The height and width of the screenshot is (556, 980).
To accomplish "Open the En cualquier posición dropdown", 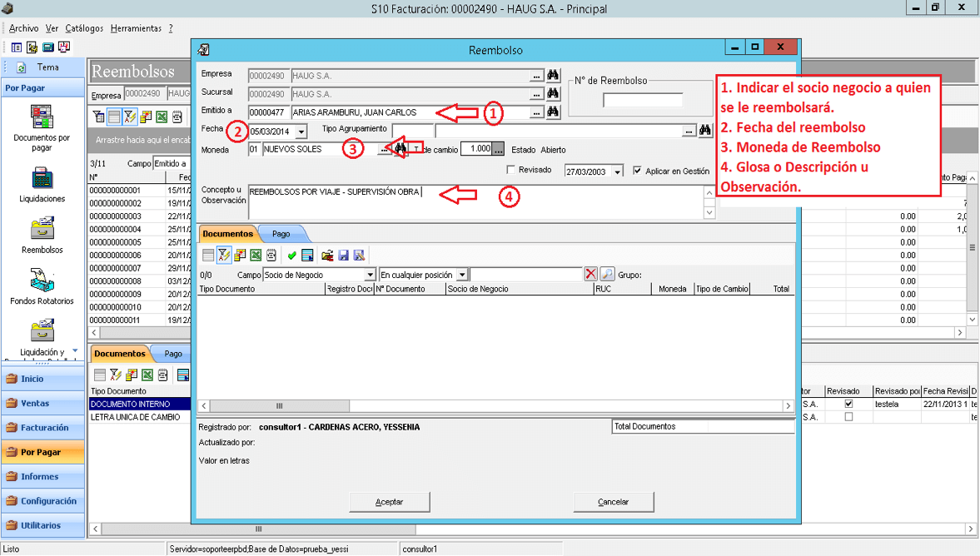I will 462,275.
